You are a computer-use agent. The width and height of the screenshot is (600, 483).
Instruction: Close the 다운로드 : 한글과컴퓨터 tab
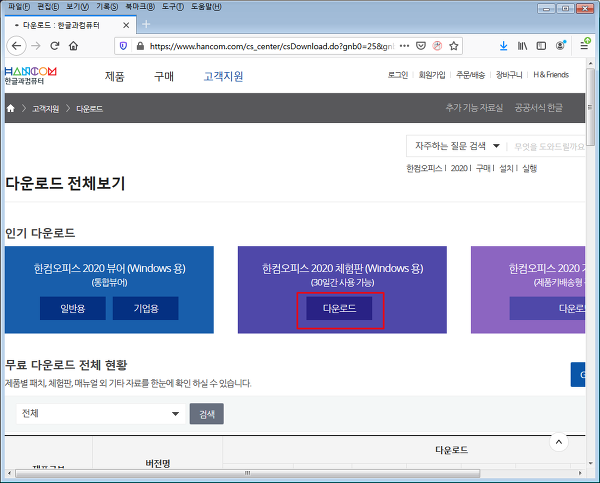click(x=126, y=25)
